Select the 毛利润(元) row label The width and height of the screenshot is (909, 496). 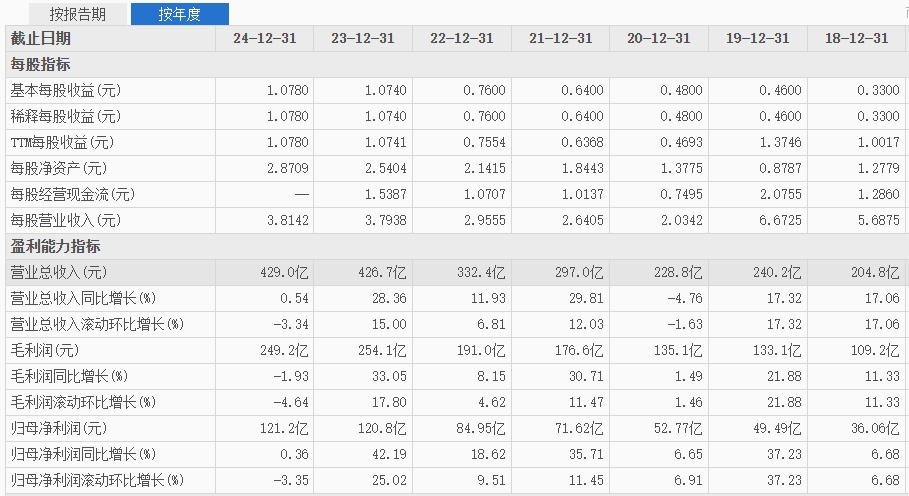pyautogui.click(x=44, y=350)
